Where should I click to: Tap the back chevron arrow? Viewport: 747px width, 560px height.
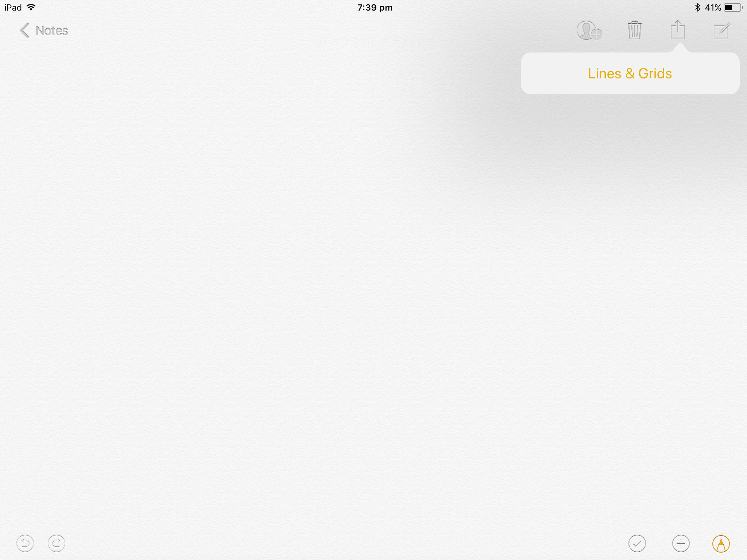coord(24,31)
